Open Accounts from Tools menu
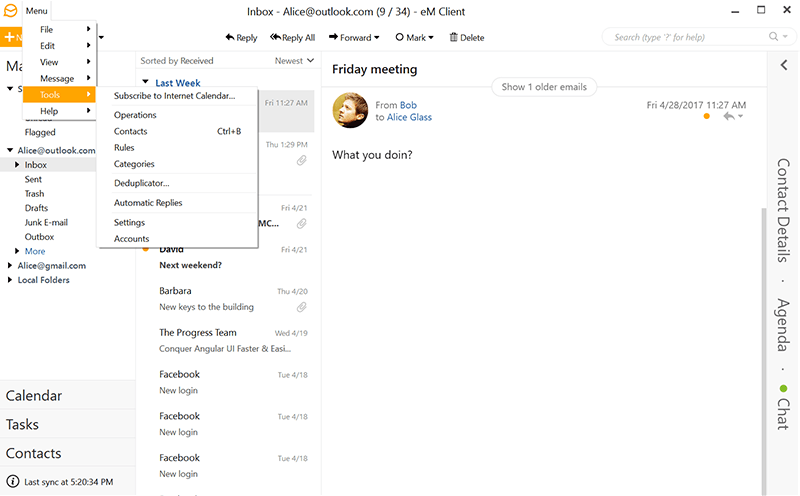This screenshot has width=800, height=496. click(x=178, y=239)
